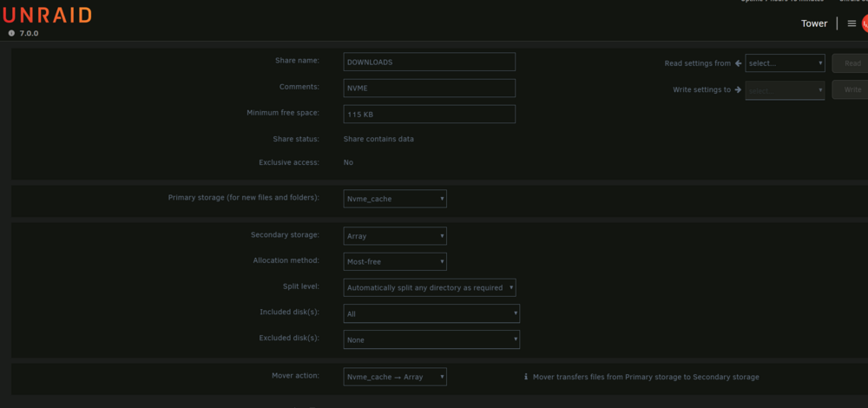Open the Included disk(s) dropdown showing All
The height and width of the screenshot is (408, 868).
click(431, 314)
